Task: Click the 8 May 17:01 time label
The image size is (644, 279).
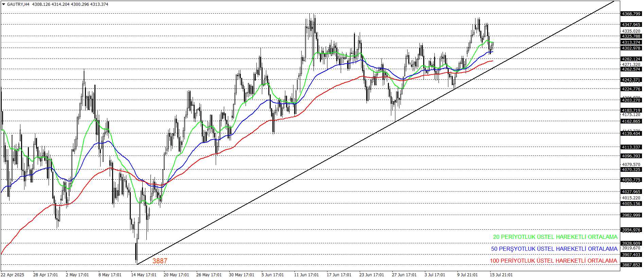Action: (x=110, y=275)
